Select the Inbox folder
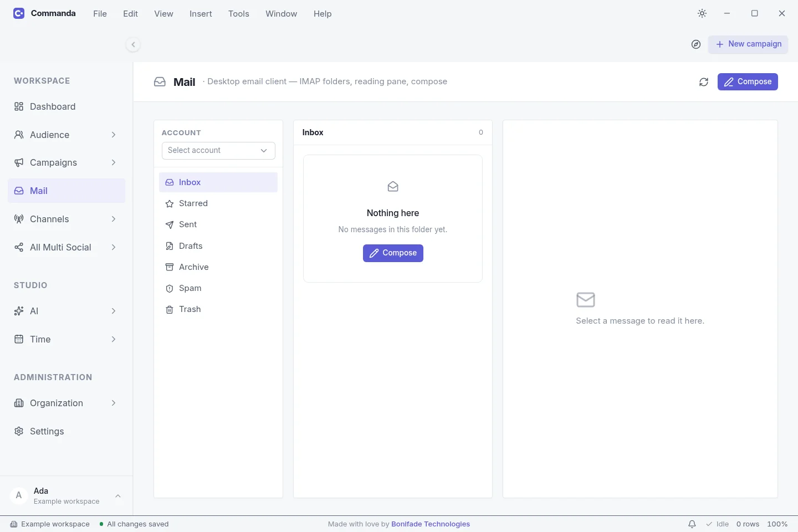This screenshot has width=798, height=532. [x=218, y=182]
